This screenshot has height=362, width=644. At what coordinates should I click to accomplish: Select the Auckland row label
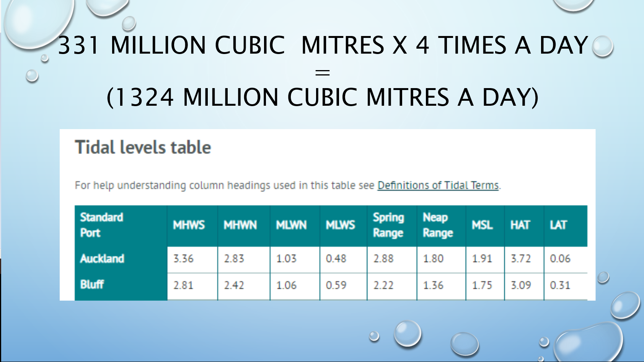pyautogui.click(x=102, y=259)
